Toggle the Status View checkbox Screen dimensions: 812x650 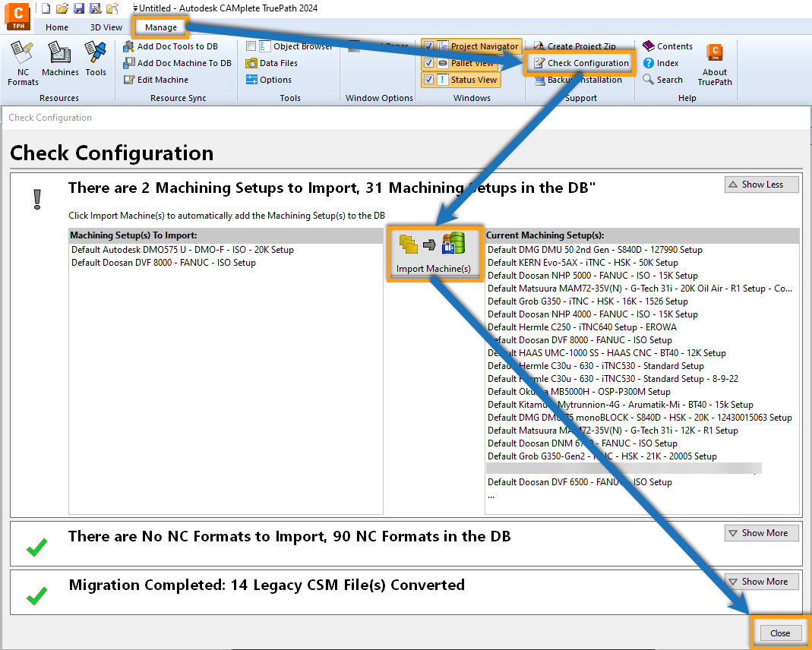[x=428, y=79]
